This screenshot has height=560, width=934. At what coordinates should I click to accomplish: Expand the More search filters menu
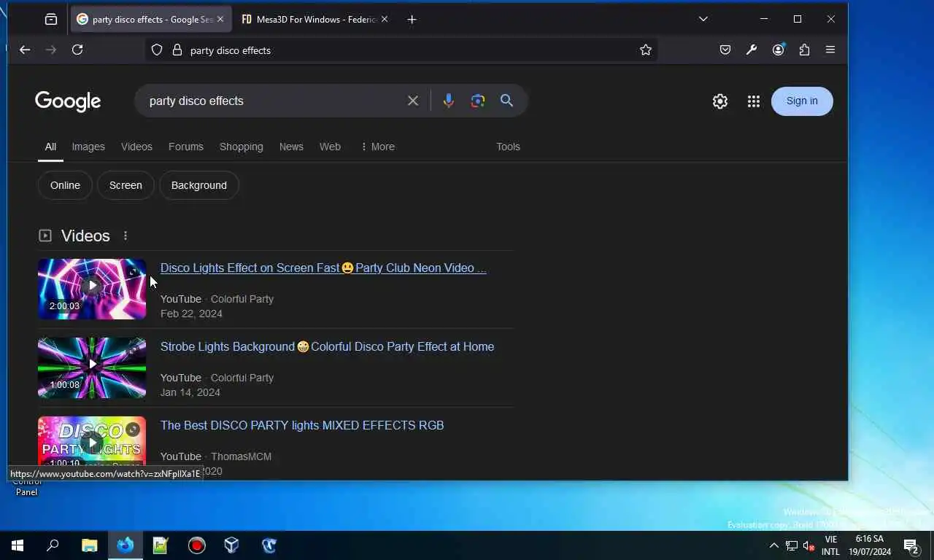(377, 147)
